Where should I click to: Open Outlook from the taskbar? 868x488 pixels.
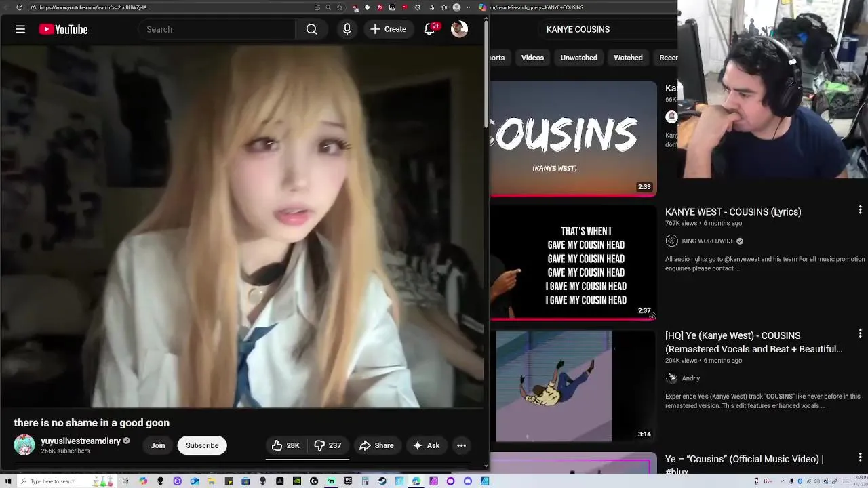tap(195, 481)
